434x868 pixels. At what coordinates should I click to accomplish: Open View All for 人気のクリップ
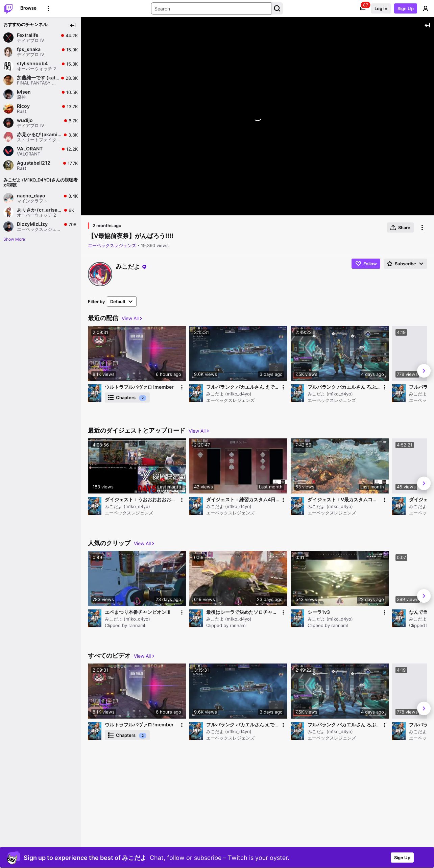point(144,544)
